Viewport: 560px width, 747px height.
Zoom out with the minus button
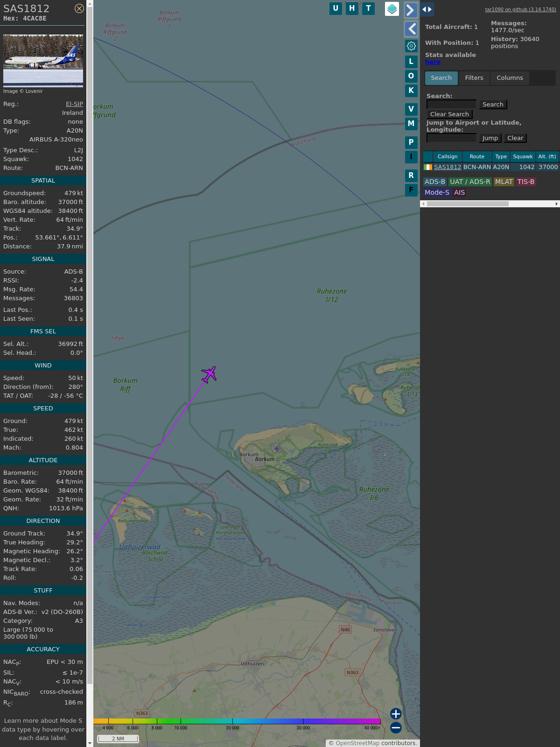coord(396,728)
